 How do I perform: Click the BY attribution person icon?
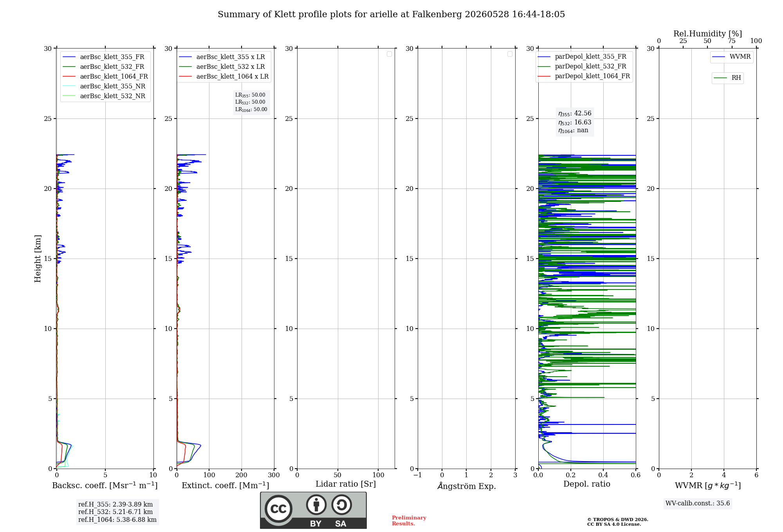pos(316,505)
